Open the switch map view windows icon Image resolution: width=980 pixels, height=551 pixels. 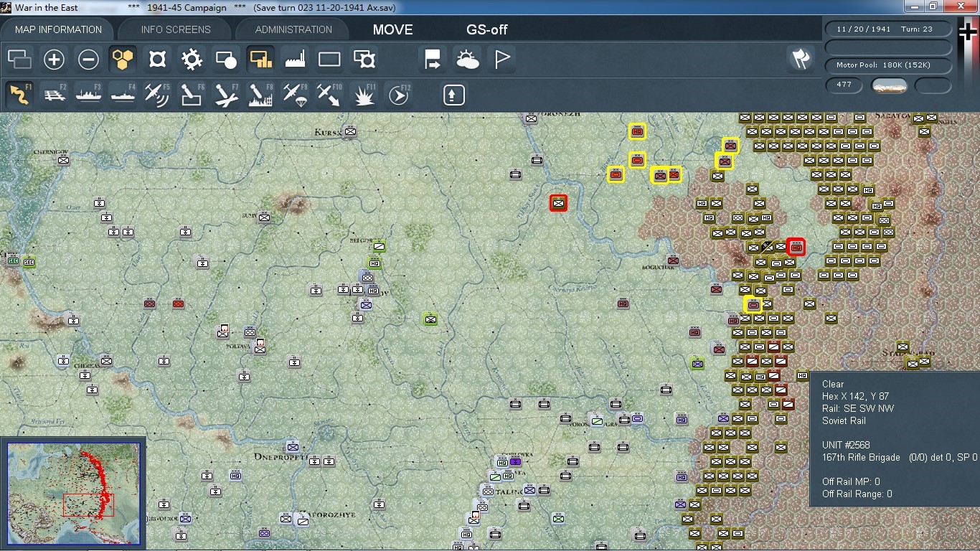click(x=19, y=60)
